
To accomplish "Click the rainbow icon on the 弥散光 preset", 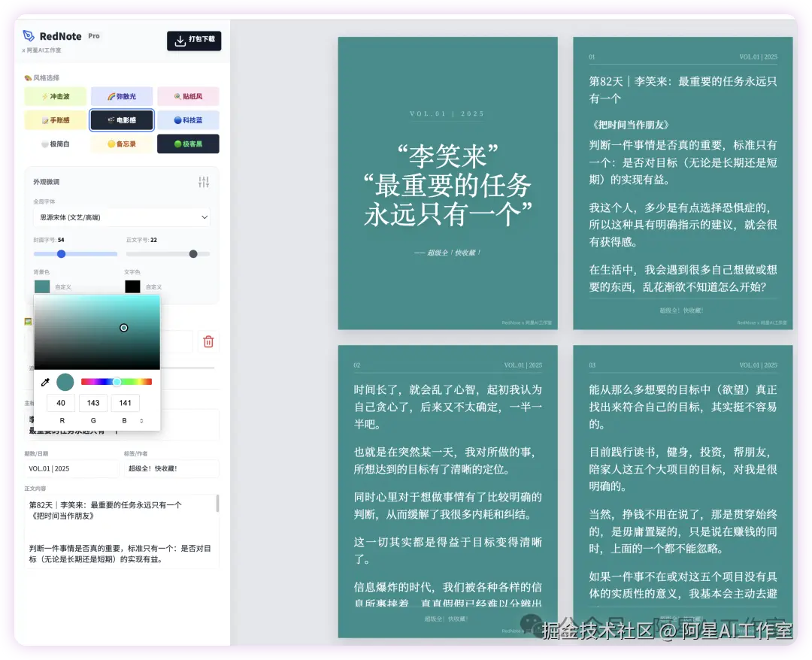I will tap(111, 96).
